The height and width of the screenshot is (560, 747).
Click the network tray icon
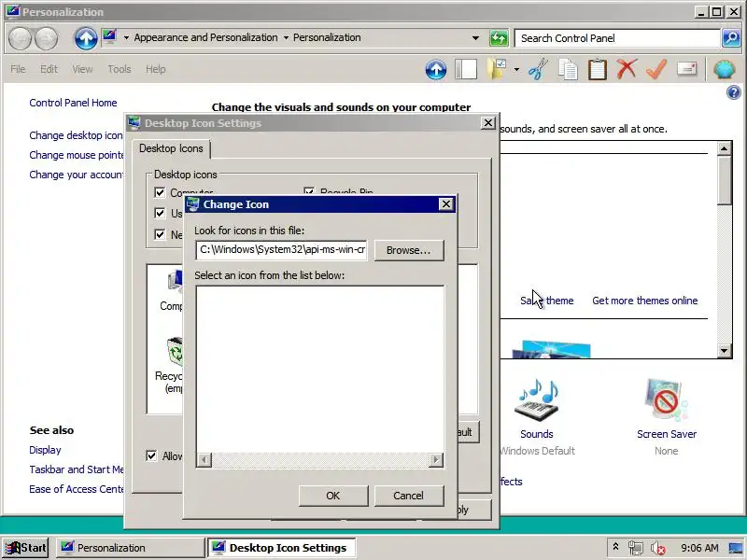click(x=636, y=548)
